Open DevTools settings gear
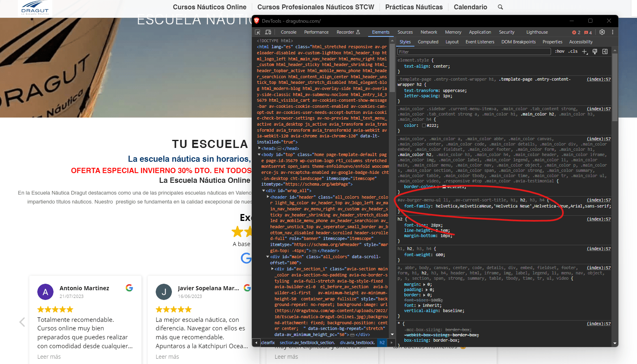Image resolution: width=637 pixels, height=364 pixels. coord(602,32)
